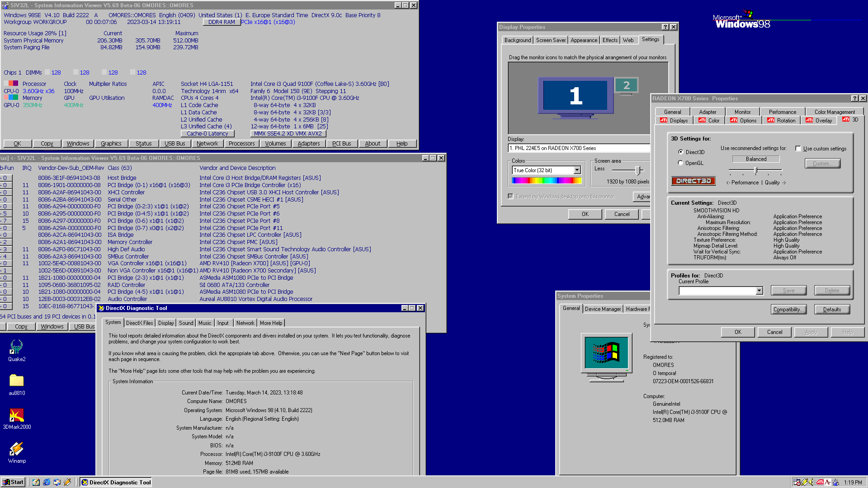Launch Internet Explorer from quick launch
Image resolution: width=868 pixels, height=488 pixels.
[47, 482]
